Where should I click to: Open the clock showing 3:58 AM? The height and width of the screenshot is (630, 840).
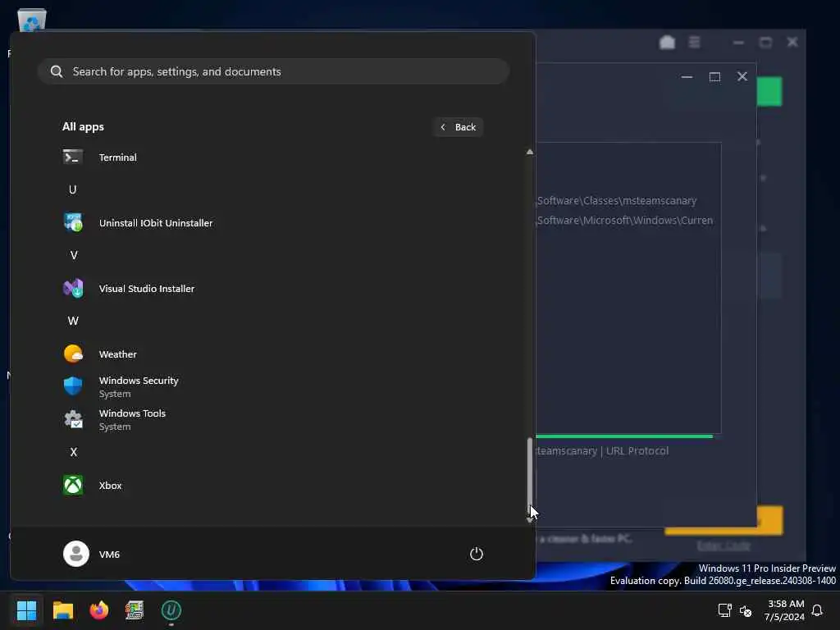click(784, 610)
